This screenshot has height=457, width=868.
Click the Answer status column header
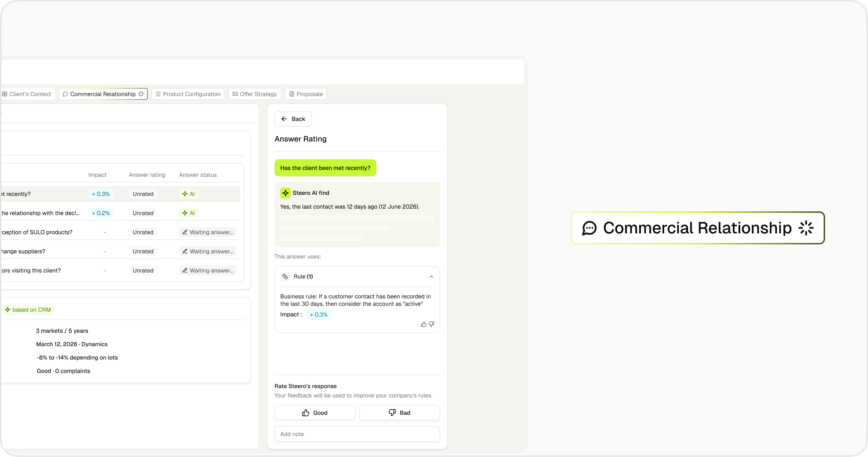[198, 175]
